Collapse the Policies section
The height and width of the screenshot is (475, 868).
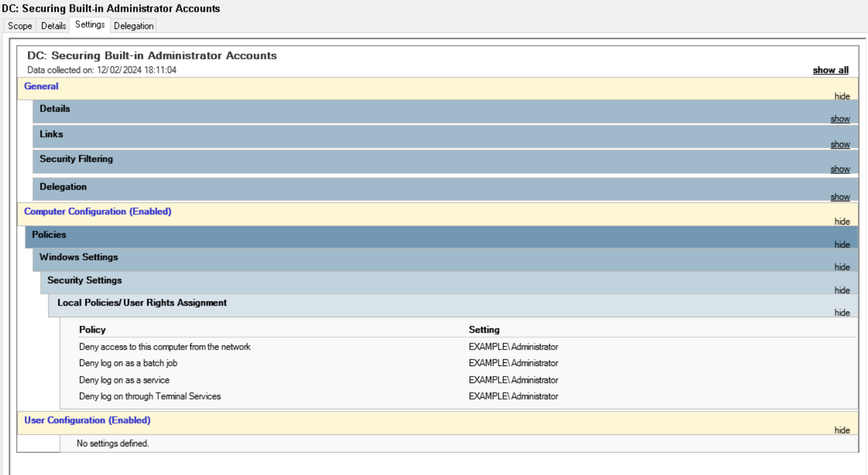point(842,245)
